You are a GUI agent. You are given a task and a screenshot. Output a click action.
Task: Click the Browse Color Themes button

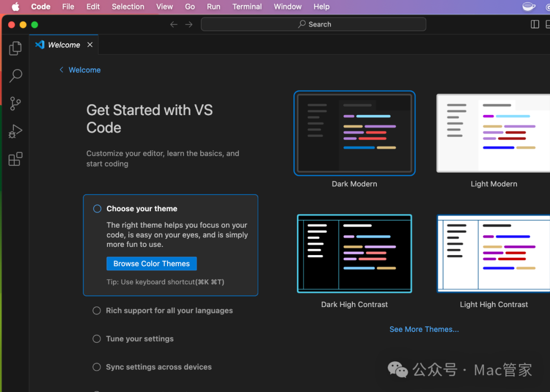tap(152, 264)
